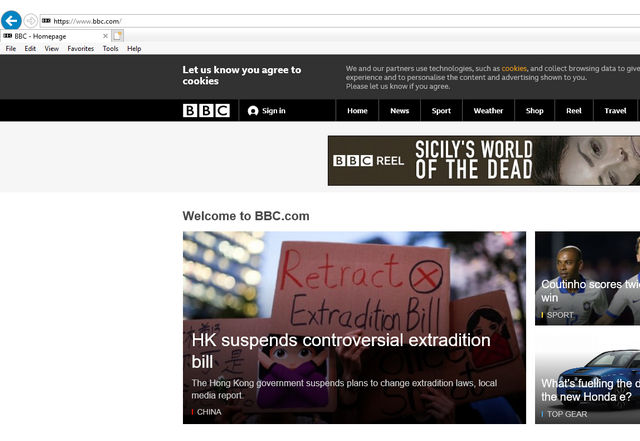Click the browser back arrow button
Image resolution: width=640 pixels, height=441 pixels.
(12, 20)
